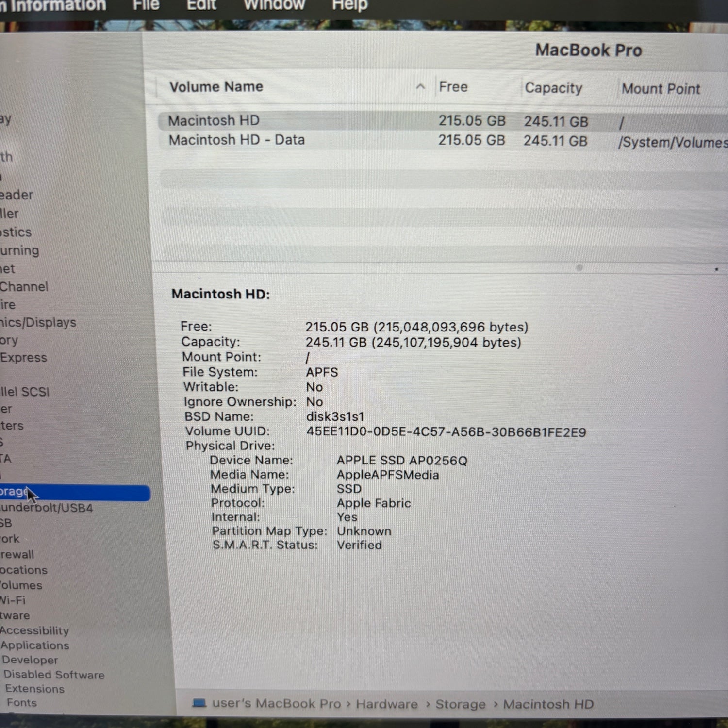Toggle sort direction arrow on Volume Name
Image resolution: width=728 pixels, height=728 pixels.
[420, 87]
